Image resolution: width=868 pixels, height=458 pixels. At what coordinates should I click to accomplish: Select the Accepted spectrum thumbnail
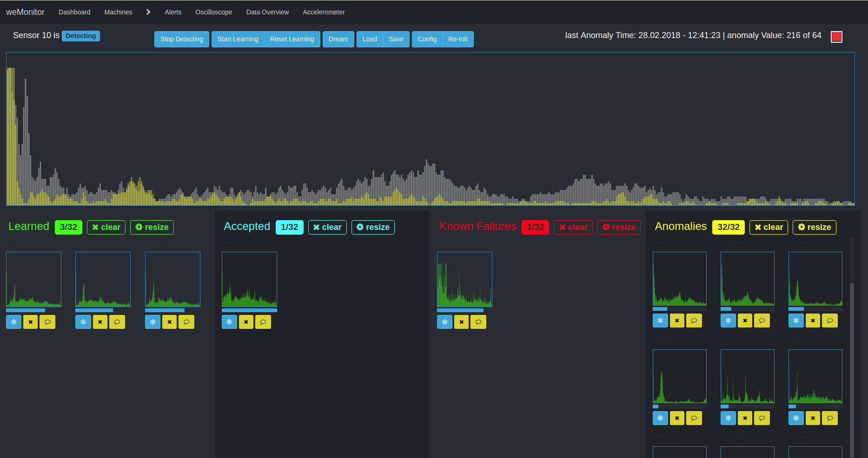pos(249,279)
